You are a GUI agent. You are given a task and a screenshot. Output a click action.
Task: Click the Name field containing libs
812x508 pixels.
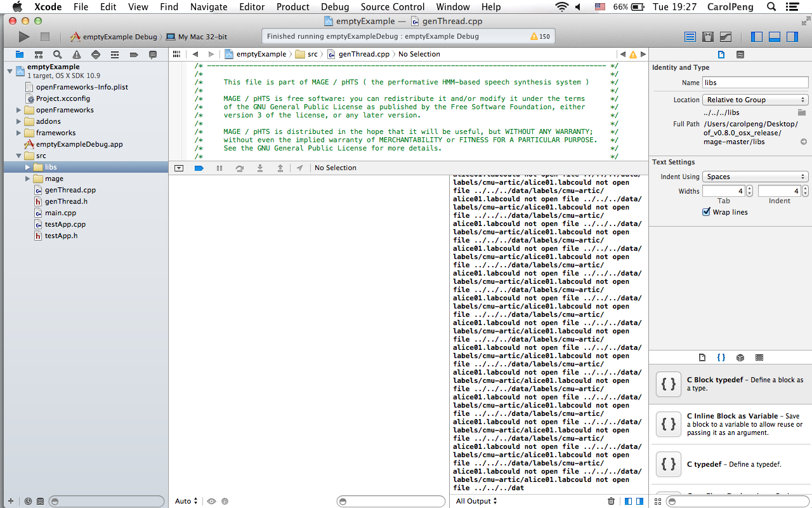tap(755, 83)
